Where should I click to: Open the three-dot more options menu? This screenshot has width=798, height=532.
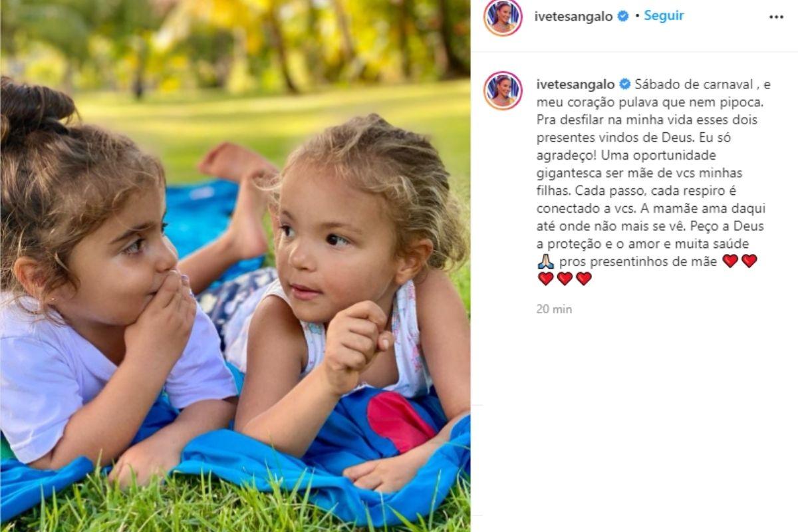(776, 17)
